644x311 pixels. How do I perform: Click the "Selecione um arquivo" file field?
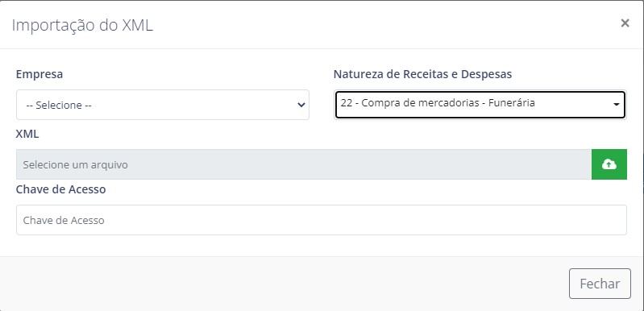[x=304, y=164]
